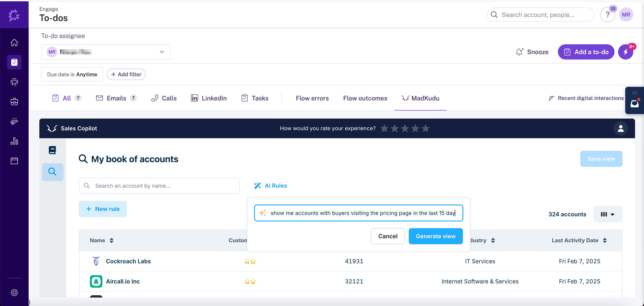Click the Generate view button
Viewport: 644px width, 306px height.
[x=436, y=236]
